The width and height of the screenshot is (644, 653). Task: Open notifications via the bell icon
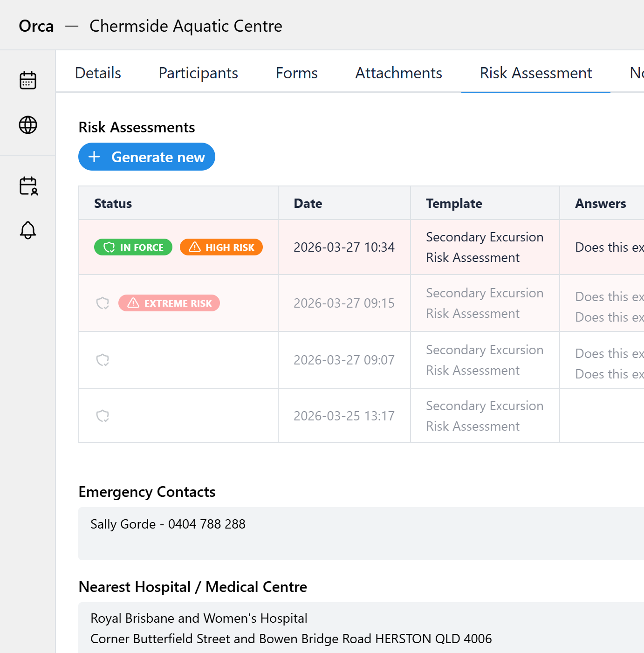click(x=28, y=230)
